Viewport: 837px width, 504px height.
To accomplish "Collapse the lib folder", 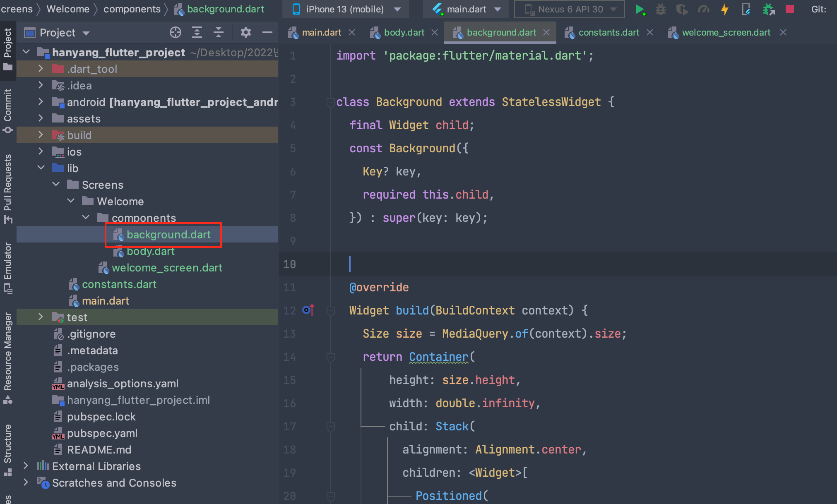I will 41,168.
